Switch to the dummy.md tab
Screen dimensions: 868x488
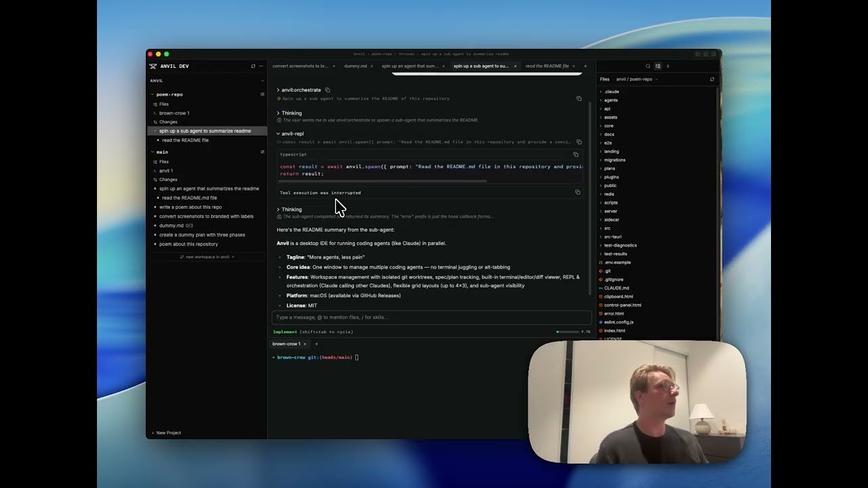click(355, 66)
